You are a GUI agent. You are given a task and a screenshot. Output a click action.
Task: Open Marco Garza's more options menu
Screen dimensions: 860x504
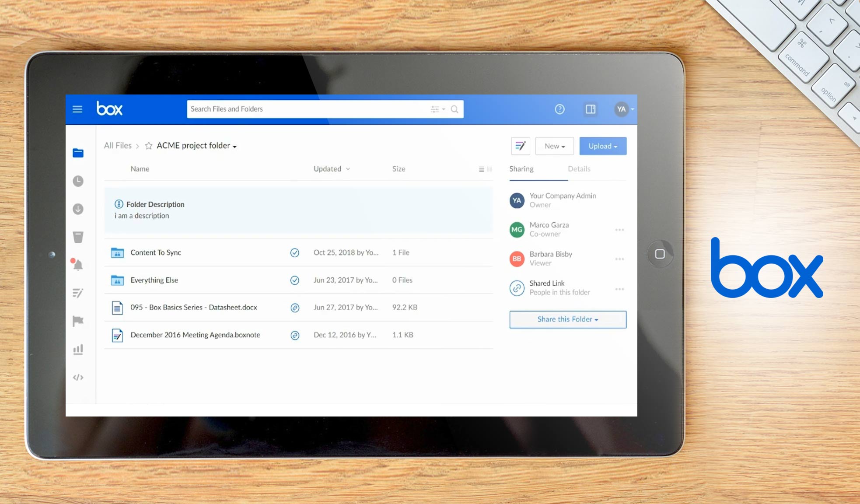tap(619, 230)
